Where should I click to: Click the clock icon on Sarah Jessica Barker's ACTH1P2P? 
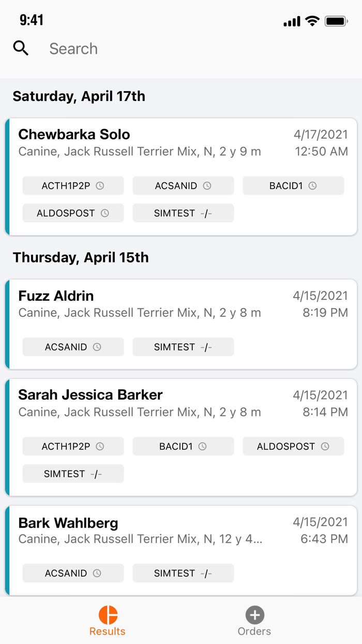[100, 447]
